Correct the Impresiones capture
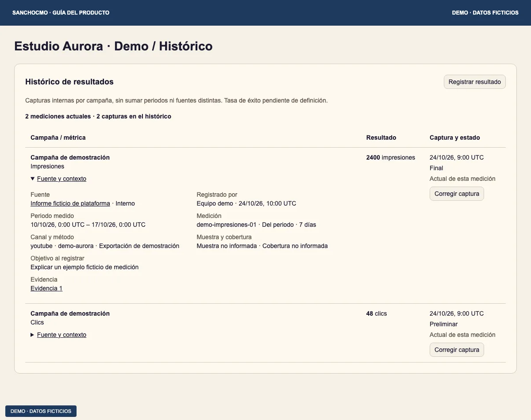This screenshot has height=420, width=531. [x=457, y=194]
